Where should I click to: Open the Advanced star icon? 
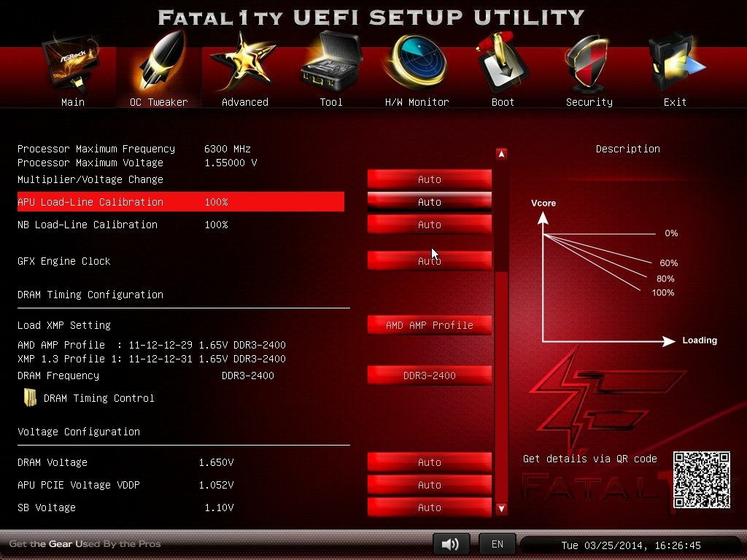tap(244, 61)
